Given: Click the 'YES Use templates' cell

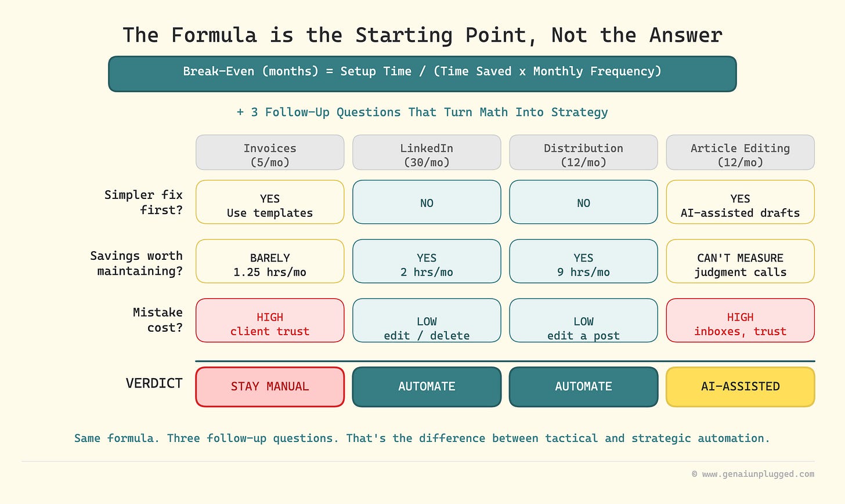Looking at the screenshot, I should (x=270, y=202).
